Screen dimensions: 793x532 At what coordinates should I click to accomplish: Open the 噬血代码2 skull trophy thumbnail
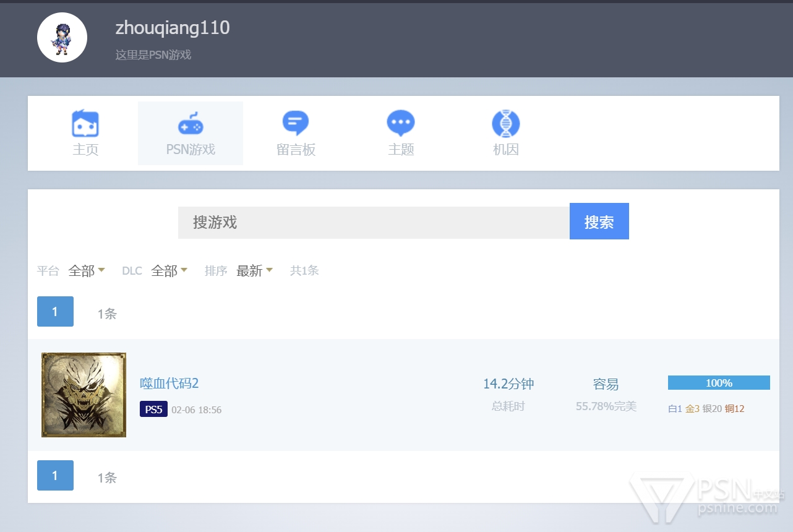(84, 395)
